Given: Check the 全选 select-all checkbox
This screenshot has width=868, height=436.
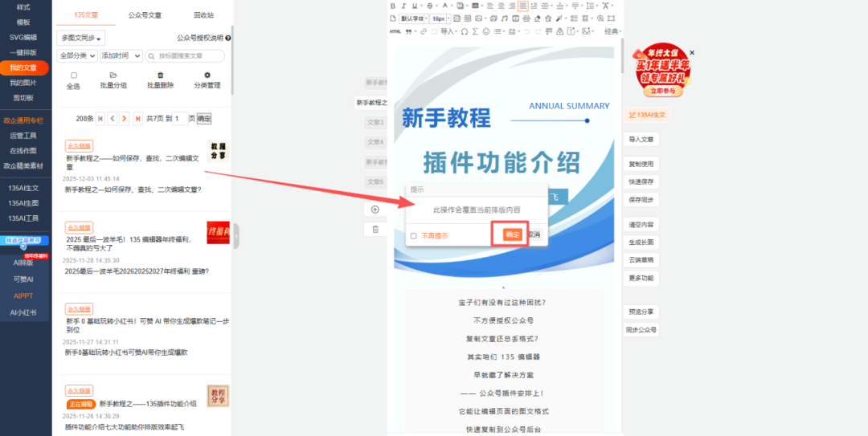Looking at the screenshot, I should click(74, 75).
